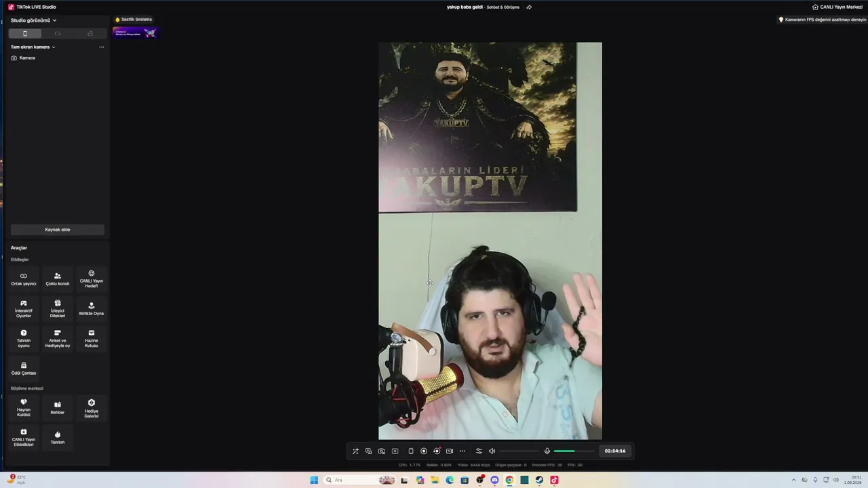Open more options in bottom toolbar

tap(462, 451)
